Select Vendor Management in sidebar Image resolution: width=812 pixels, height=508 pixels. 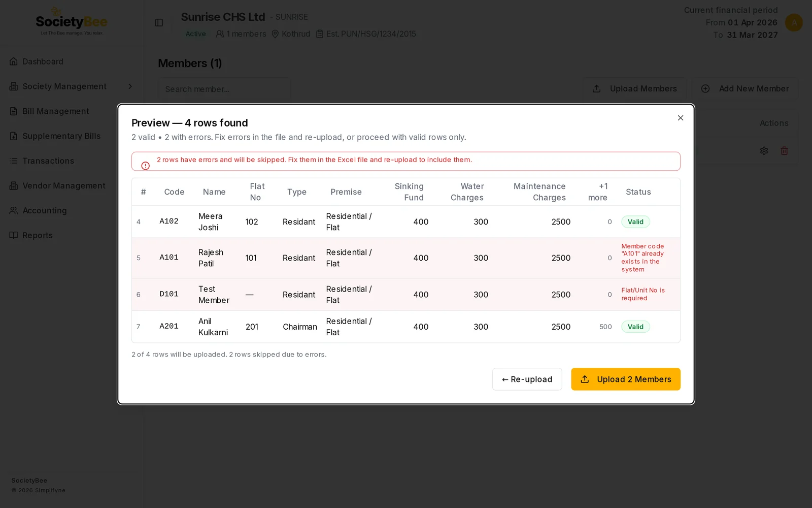coord(57,186)
